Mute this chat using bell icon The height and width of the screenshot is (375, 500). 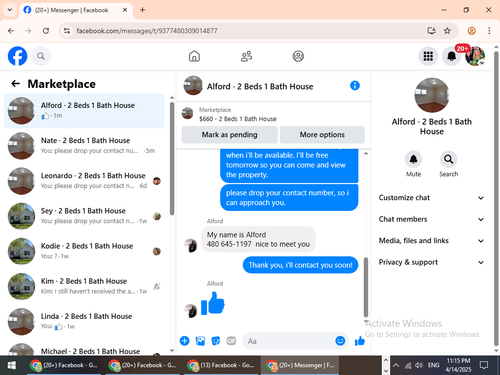[413, 159]
